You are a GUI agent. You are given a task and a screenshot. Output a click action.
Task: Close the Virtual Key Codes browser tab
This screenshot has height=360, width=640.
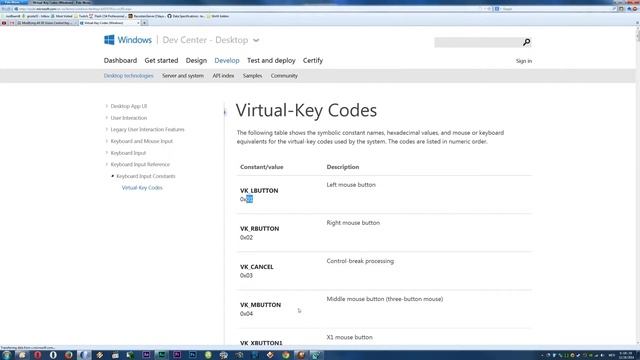point(138,23)
